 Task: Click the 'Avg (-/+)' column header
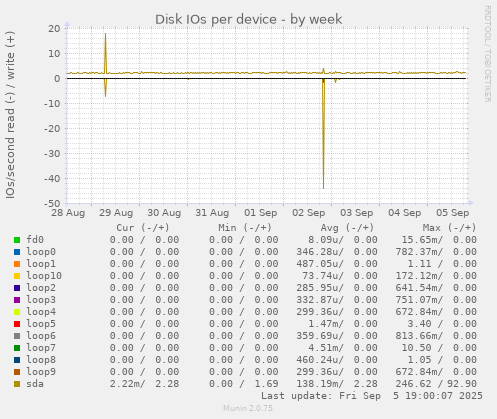pyautogui.click(x=347, y=228)
